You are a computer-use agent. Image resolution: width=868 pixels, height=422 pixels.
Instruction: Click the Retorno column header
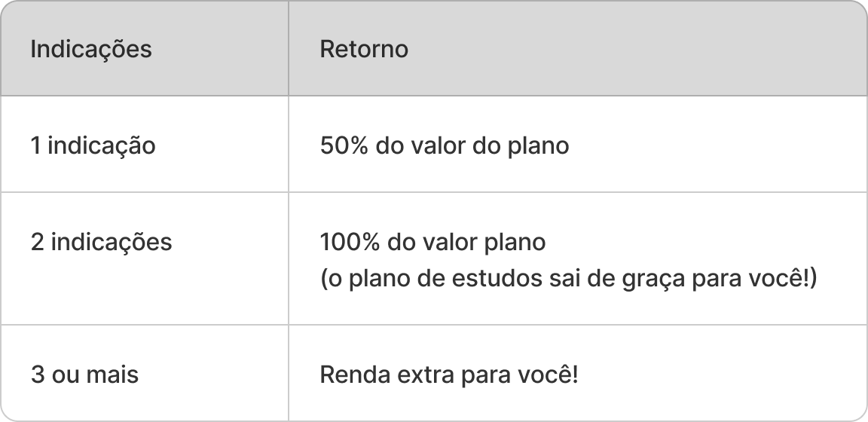(364, 50)
